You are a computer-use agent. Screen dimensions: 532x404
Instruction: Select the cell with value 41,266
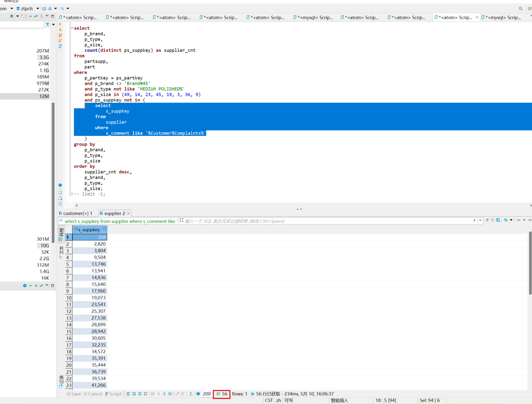click(89, 385)
